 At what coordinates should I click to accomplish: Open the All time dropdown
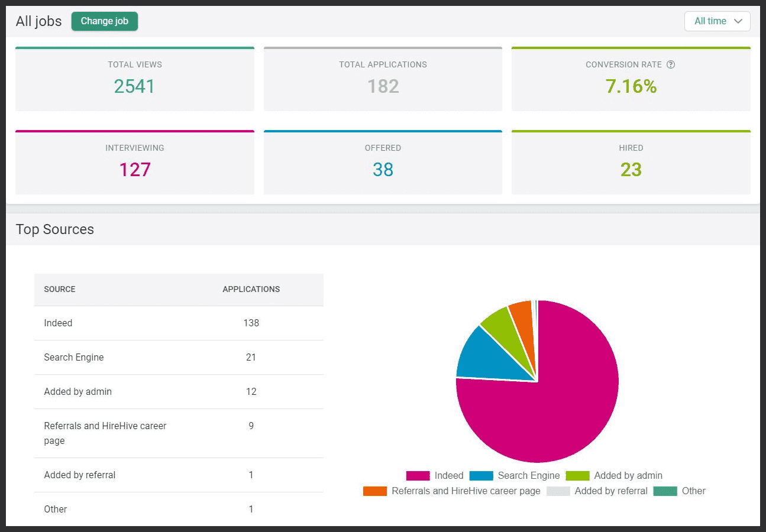pos(717,21)
